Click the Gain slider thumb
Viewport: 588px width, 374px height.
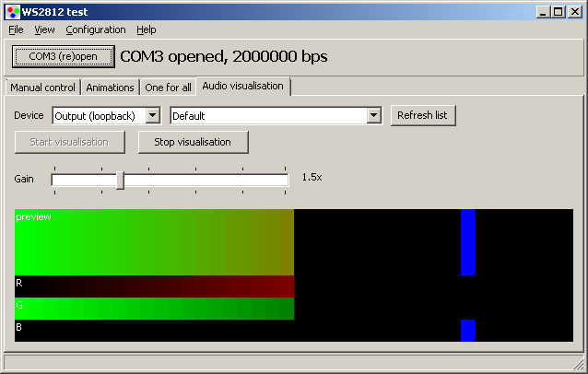coord(120,181)
